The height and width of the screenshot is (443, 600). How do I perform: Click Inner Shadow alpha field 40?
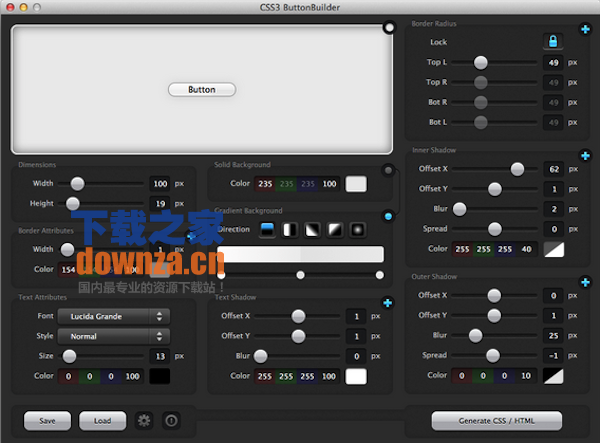pos(527,249)
